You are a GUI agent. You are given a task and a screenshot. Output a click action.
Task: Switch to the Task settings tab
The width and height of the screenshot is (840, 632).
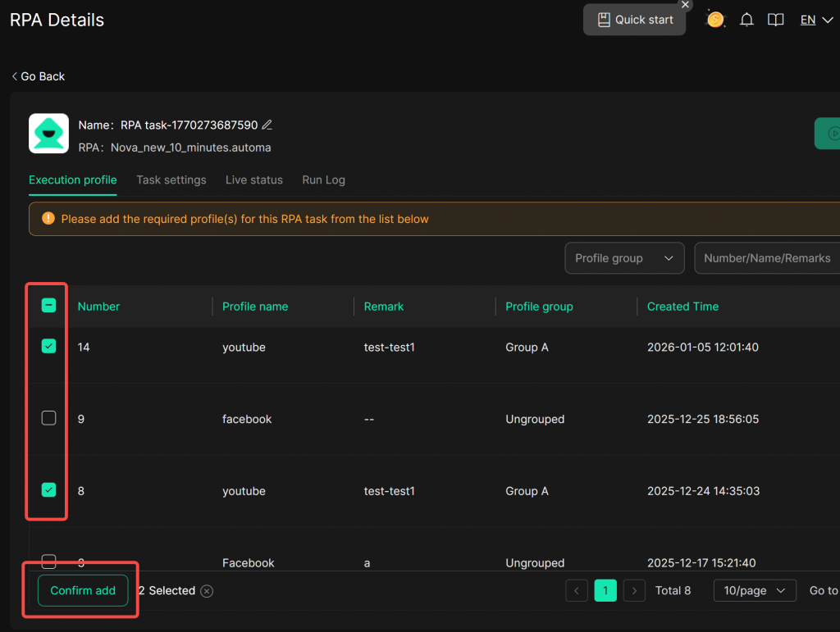tap(171, 180)
